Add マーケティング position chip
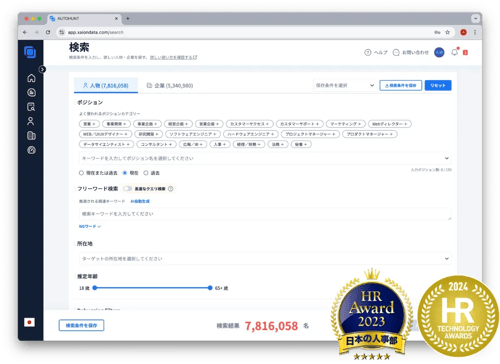The width and height of the screenshot is (500, 364). tap(345, 124)
